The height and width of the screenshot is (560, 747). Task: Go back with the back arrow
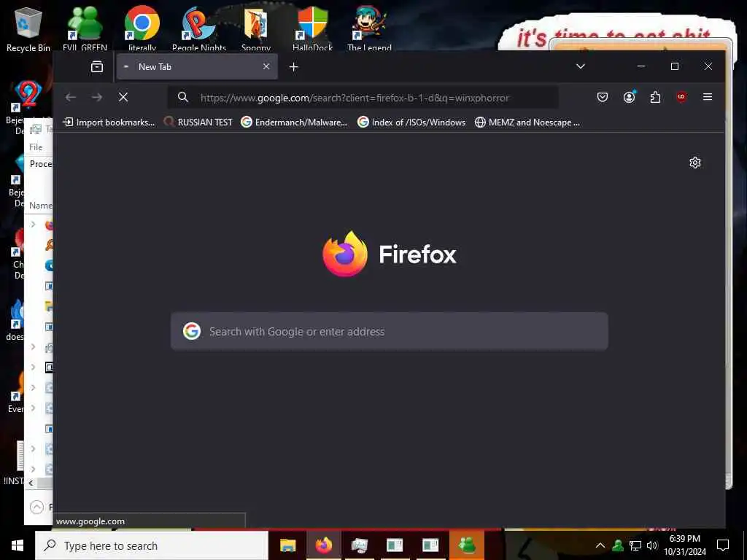(x=71, y=97)
